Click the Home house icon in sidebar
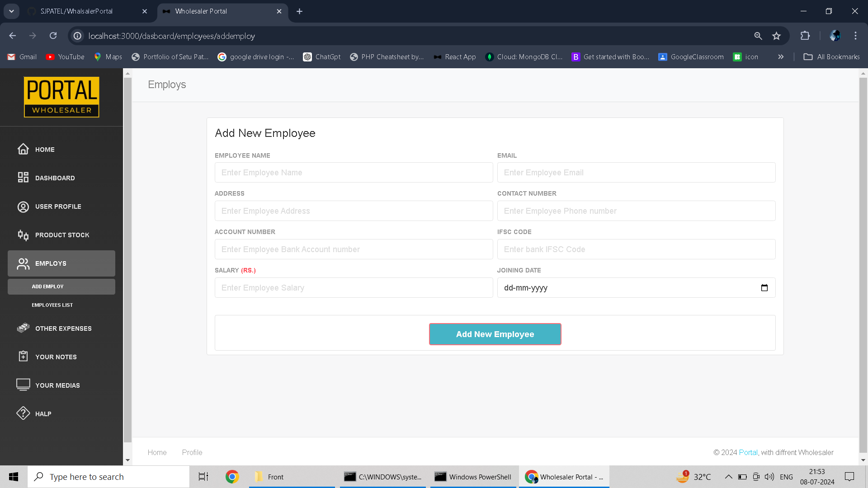The height and width of the screenshot is (488, 868). 23,149
